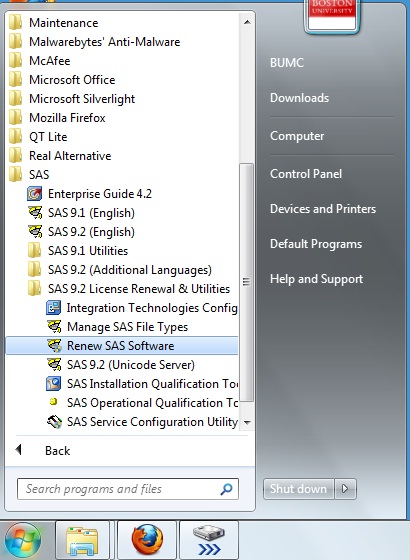Image resolution: width=410 pixels, height=560 pixels.
Task: Click the Microsoft Silverlight folder icon
Action: click(15, 99)
